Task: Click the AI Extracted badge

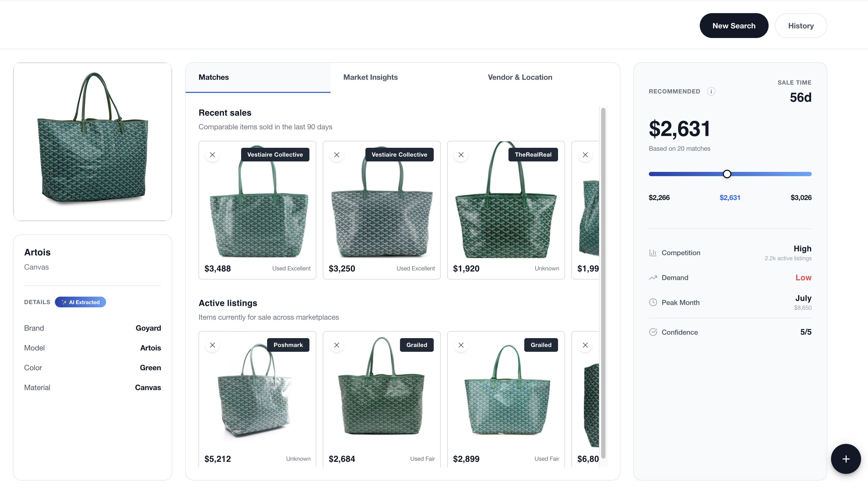Action: (x=80, y=302)
